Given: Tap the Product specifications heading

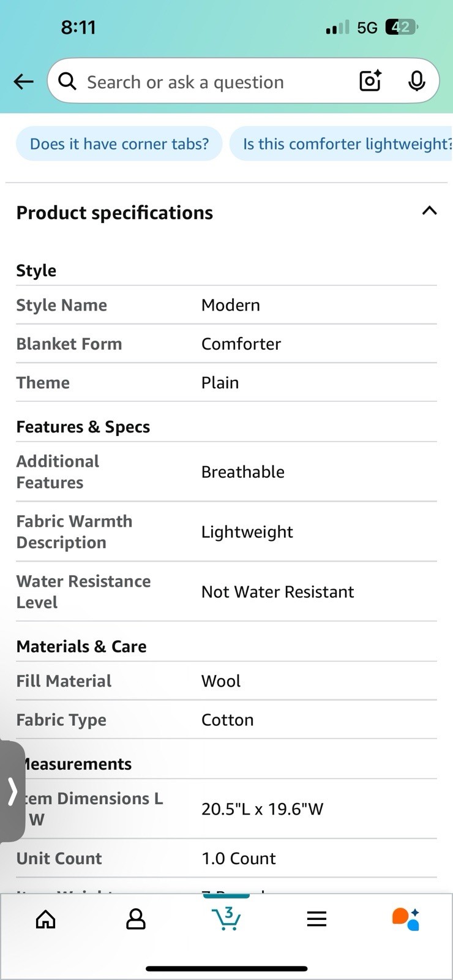Looking at the screenshot, I should pos(115,213).
